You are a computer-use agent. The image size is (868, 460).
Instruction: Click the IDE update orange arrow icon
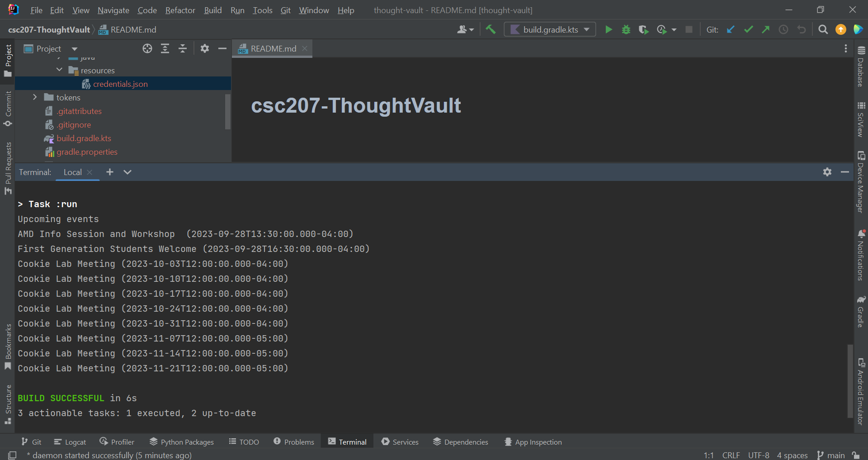point(841,29)
